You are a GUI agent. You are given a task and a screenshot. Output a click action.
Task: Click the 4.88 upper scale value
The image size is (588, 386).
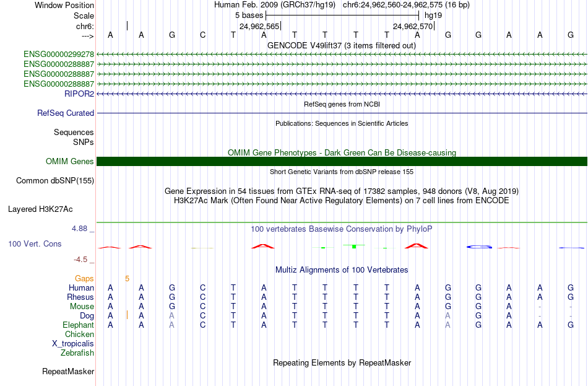(x=79, y=229)
